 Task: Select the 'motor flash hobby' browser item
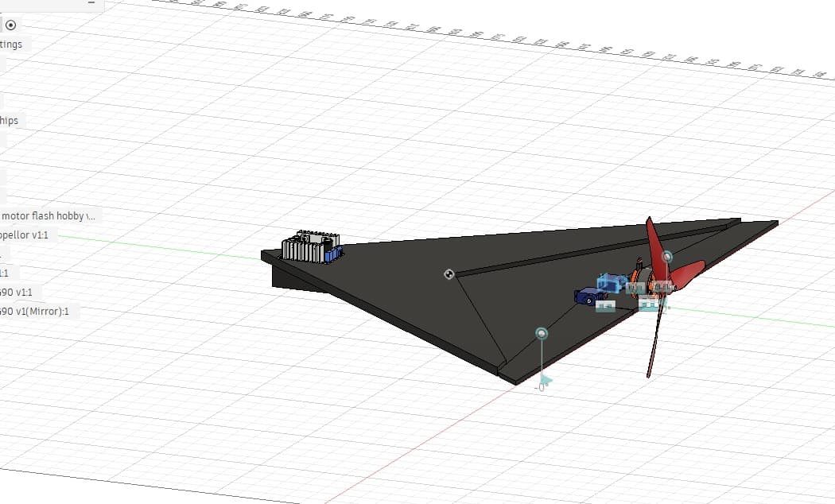49,215
